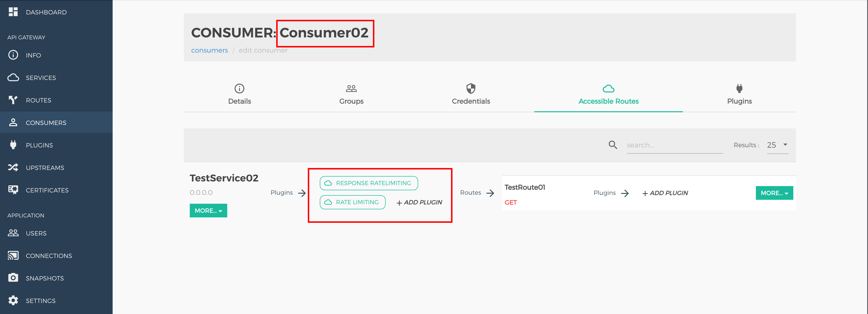Expand the MORE menu for TestRoute01

pos(774,193)
